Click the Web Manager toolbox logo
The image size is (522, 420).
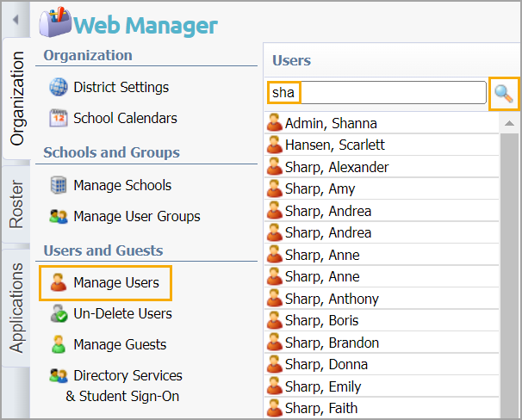[55, 22]
